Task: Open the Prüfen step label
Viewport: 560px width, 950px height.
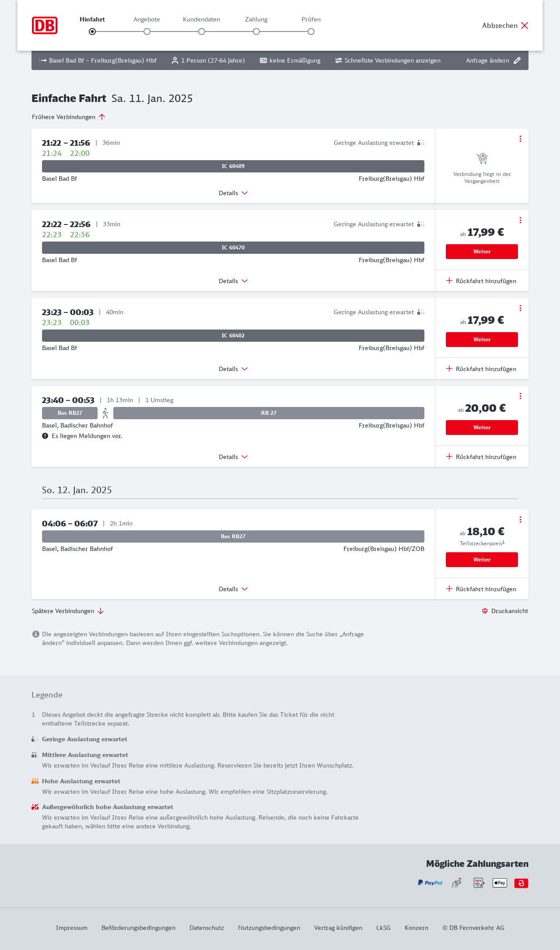Action: click(x=311, y=19)
